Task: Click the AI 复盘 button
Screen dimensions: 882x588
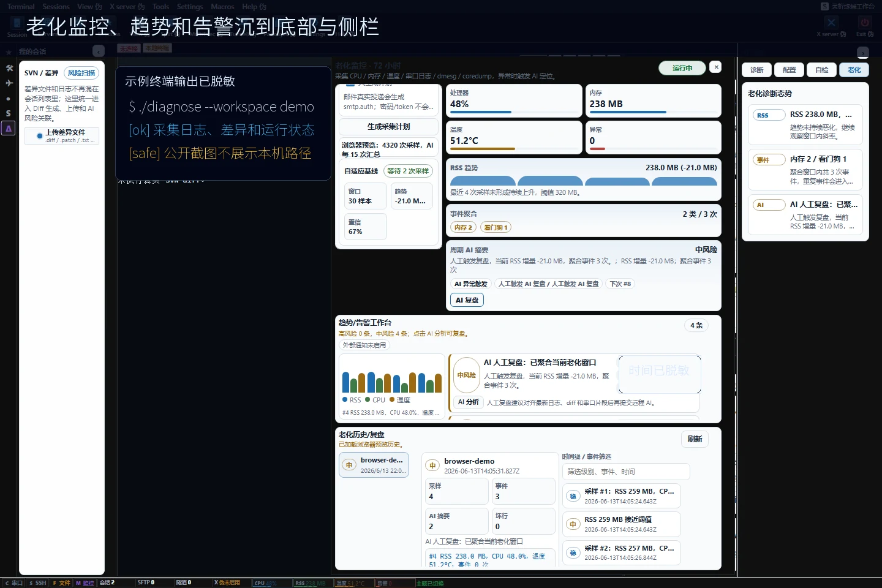Action: (x=467, y=300)
